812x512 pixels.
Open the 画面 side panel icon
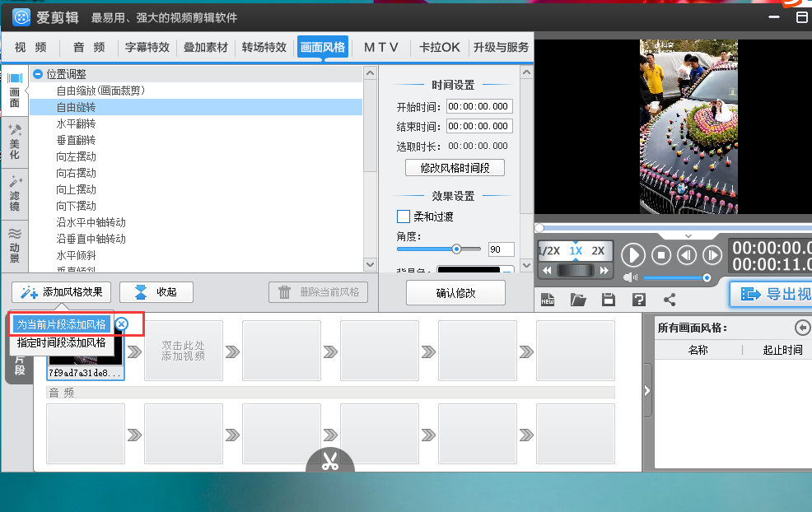15,90
